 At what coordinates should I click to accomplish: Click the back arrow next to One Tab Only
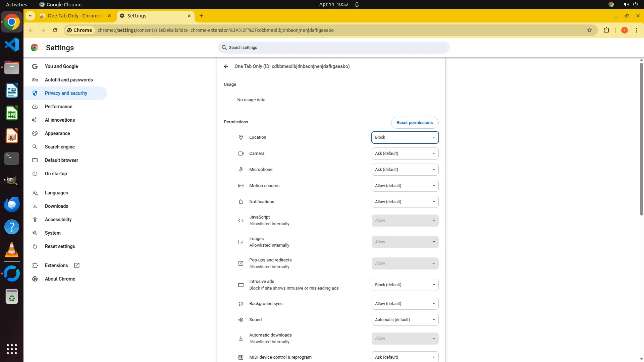[x=226, y=66]
